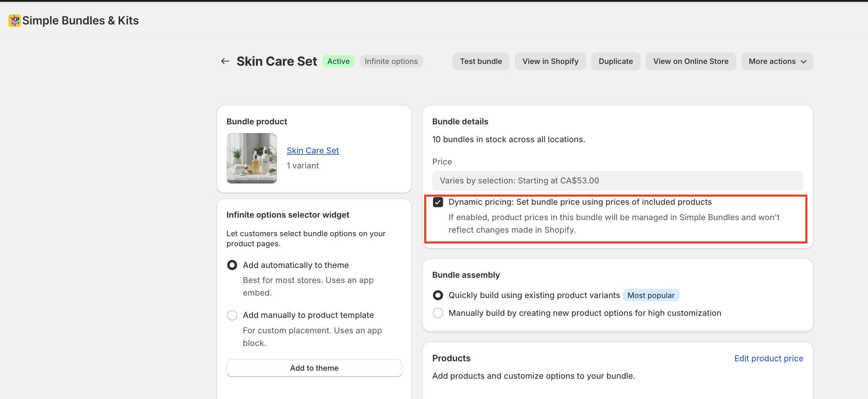This screenshot has width=868, height=399.
Task: Open View in Shopify
Action: point(550,61)
